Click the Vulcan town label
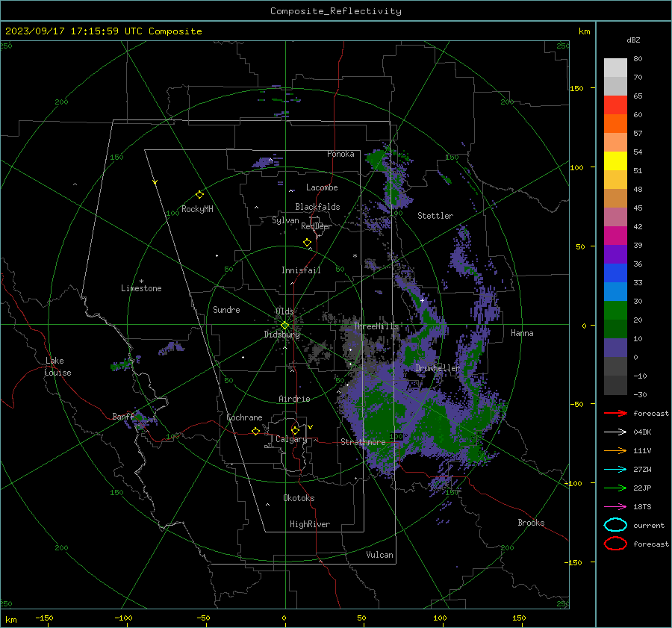The height and width of the screenshot is (628, 672). 379,555
